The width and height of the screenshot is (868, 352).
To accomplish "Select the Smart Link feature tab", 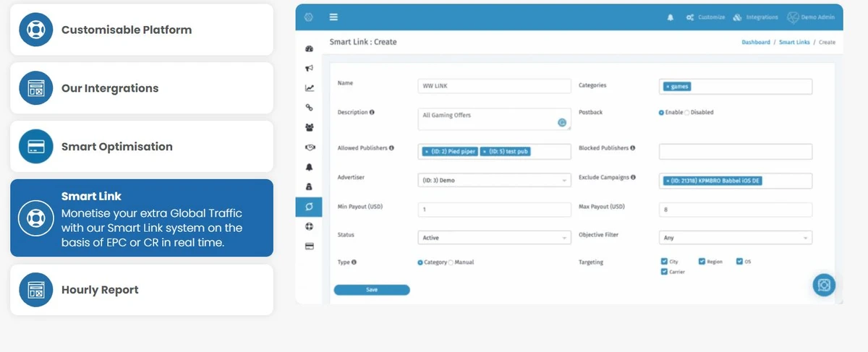I will [x=142, y=218].
